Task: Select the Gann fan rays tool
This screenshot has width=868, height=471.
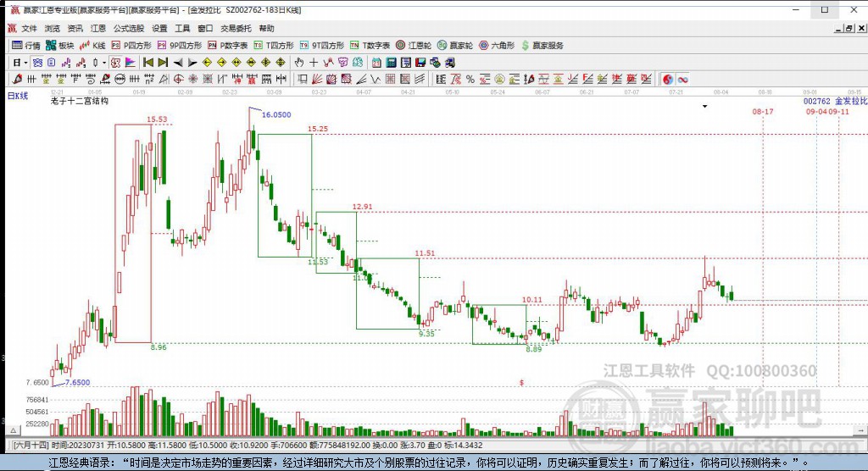Action: [317, 79]
